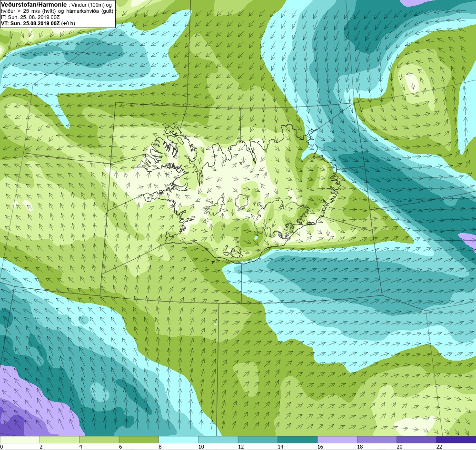Click the dark indigo legend swatch above 22
The height and width of the screenshot is (450, 476).
[456, 440]
